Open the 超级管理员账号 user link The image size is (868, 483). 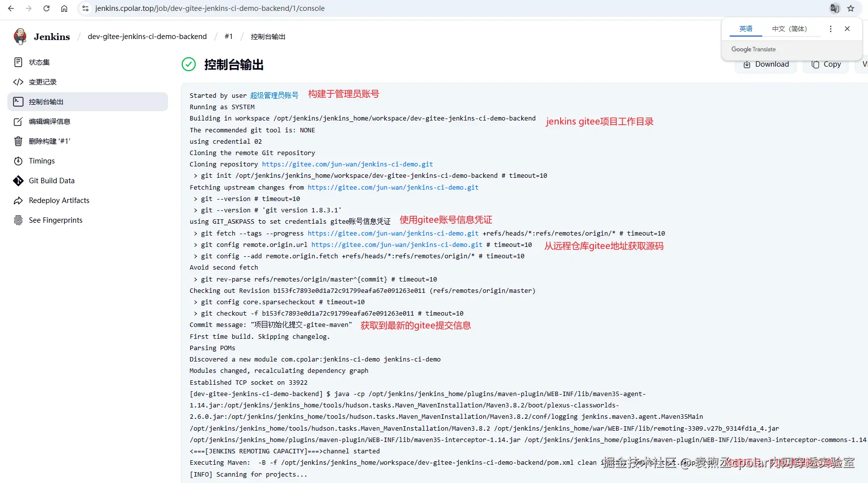point(274,95)
